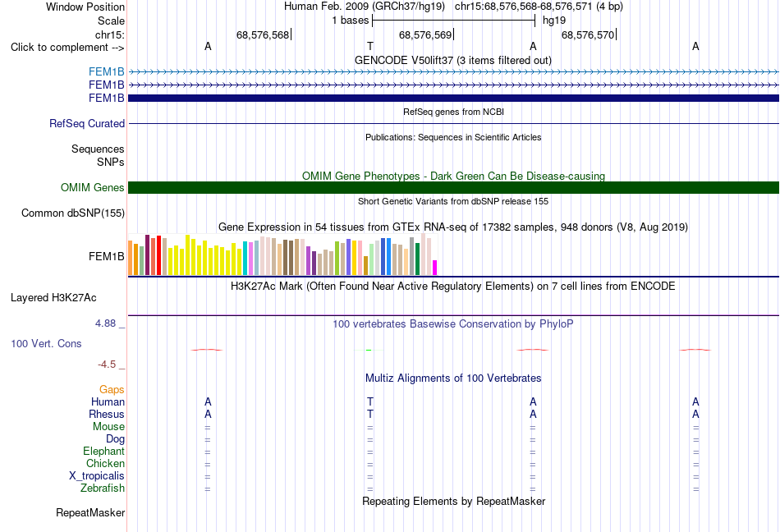Click the Chicken species label

tap(105, 463)
